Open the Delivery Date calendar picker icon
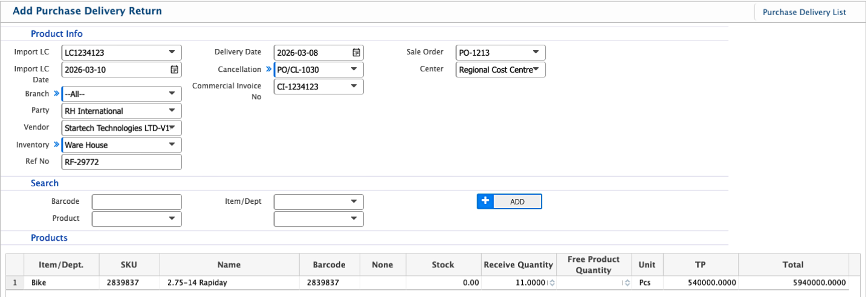This screenshot has width=868, height=297. tap(356, 53)
